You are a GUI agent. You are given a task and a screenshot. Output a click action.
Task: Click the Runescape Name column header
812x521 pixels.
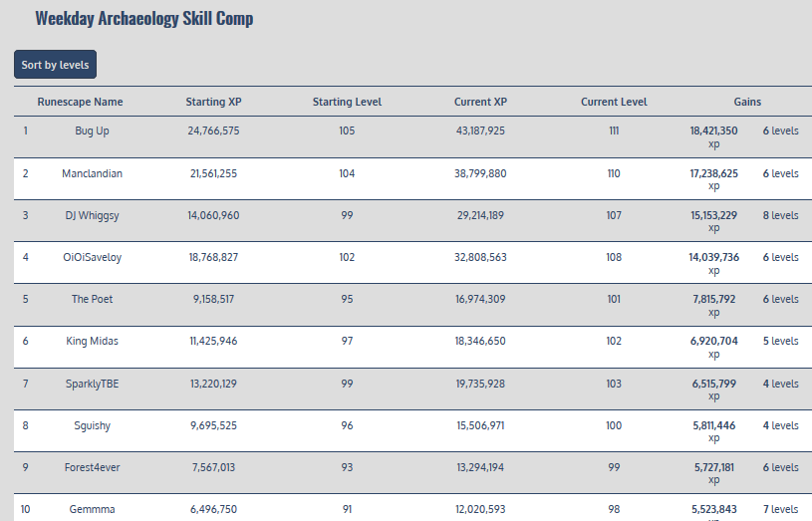point(80,102)
